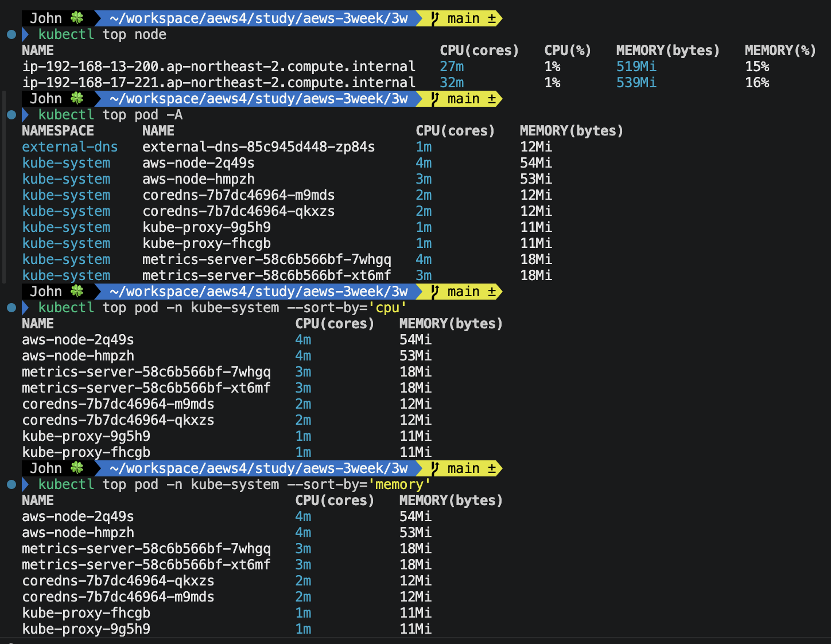Viewport: 831px width, 644px height.
Task: Click the 4m CPU value for metrics-server-58c6b566bf-7whgq in the 'top pod -A' output
Action: point(424,259)
